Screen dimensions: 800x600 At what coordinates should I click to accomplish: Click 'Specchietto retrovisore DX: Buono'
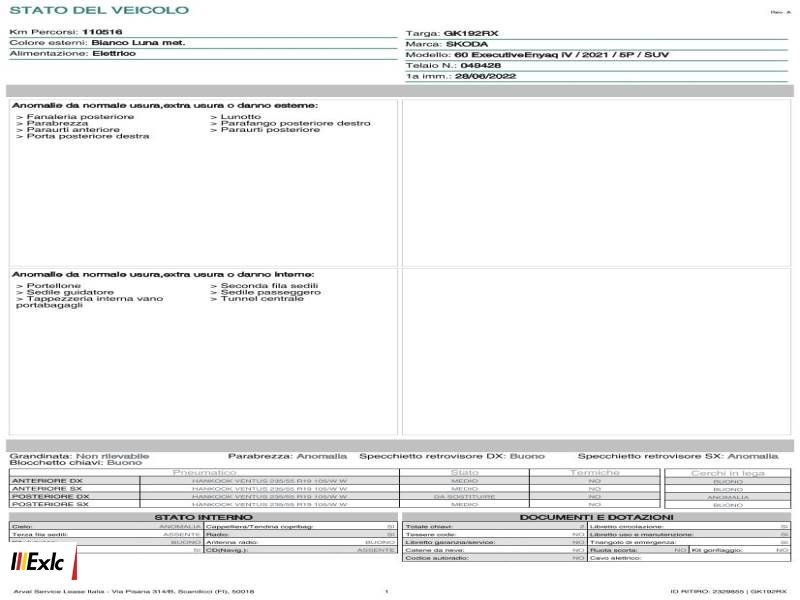(452, 456)
